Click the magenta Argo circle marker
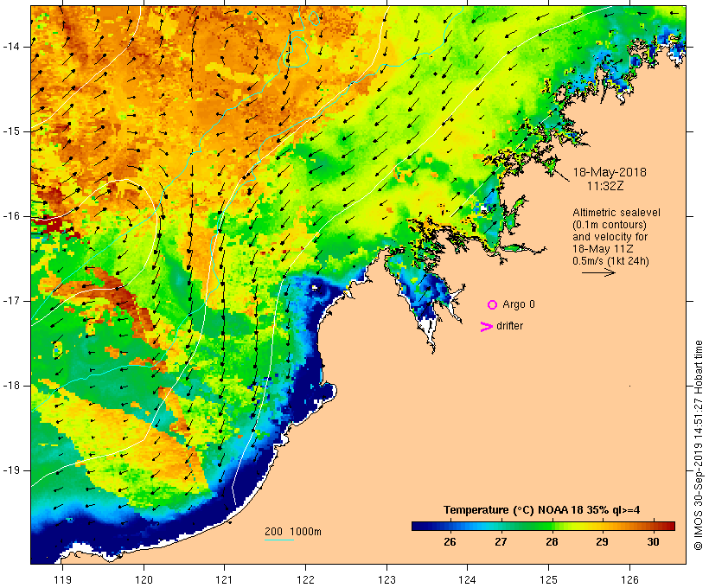 pyautogui.click(x=493, y=305)
